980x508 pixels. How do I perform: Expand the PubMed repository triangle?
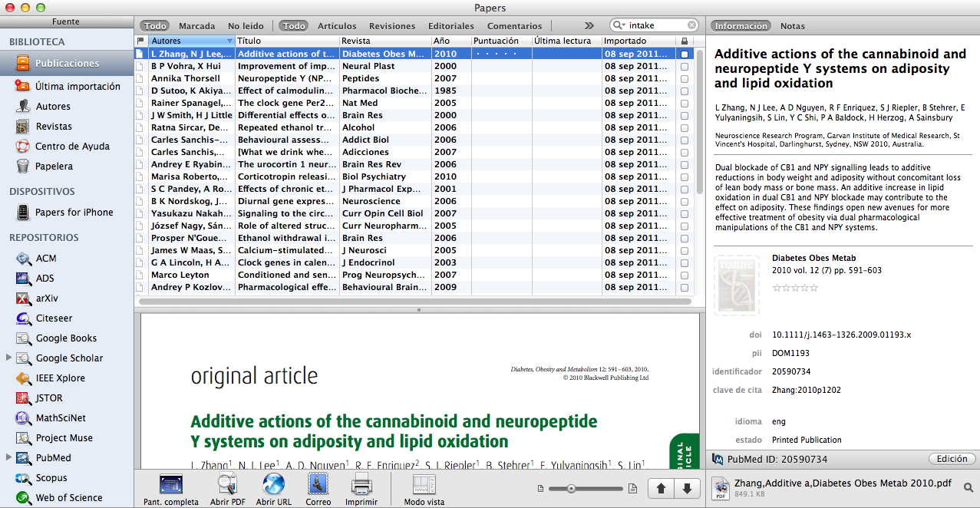pyautogui.click(x=8, y=457)
